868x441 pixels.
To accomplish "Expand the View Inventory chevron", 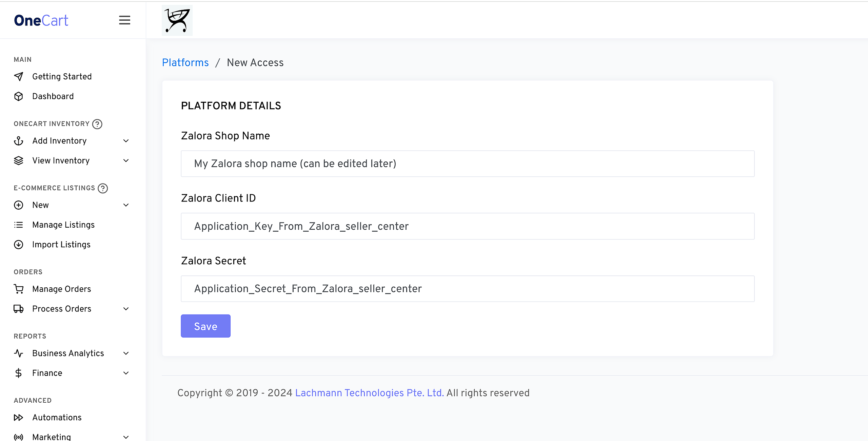I will pos(126,160).
